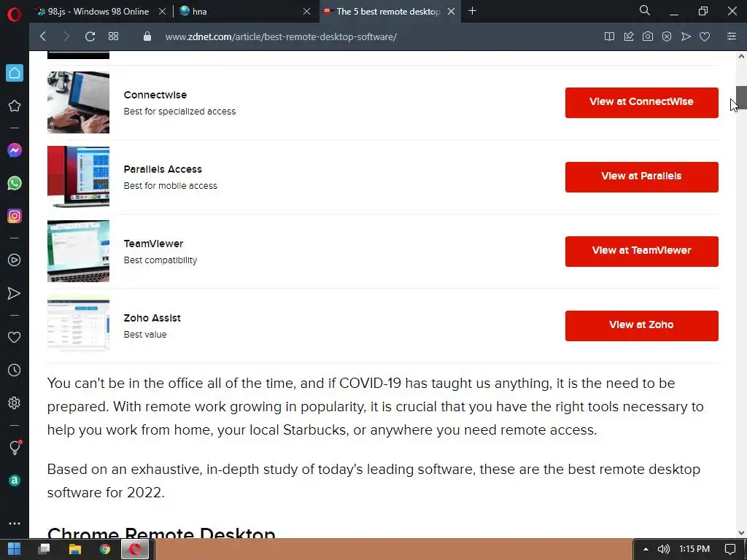
Task: Click the page scrollbar thumb
Action: 741,98
